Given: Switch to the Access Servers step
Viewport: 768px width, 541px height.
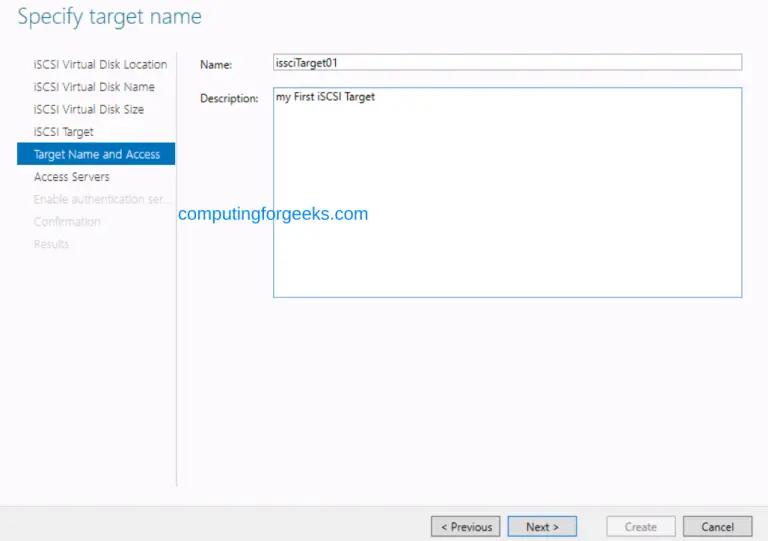Looking at the screenshot, I should pyautogui.click(x=72, y=177).
